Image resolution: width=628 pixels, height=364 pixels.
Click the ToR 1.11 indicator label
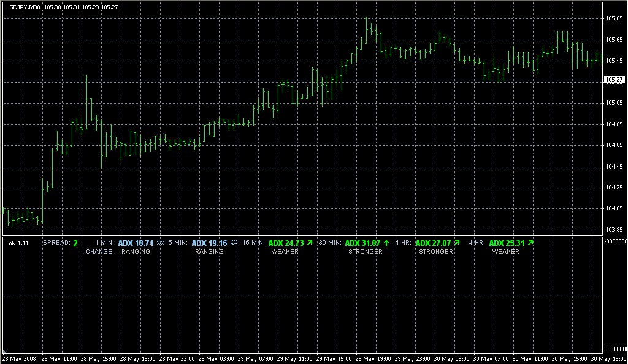pos(16,243)
